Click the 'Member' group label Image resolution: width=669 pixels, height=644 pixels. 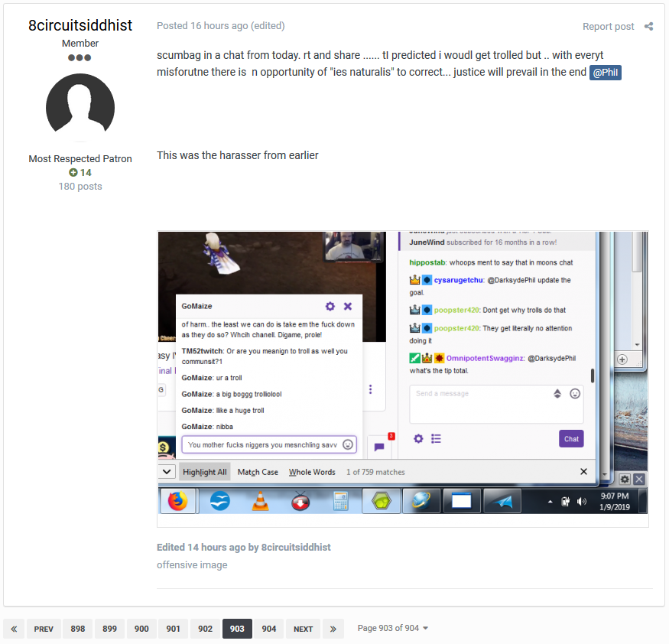(x=80, y=43)
